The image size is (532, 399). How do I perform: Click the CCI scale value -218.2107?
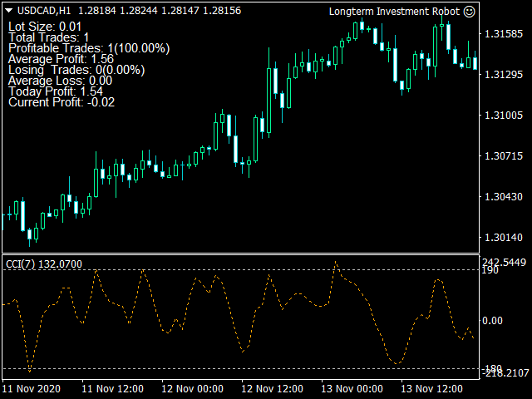click(505, 373)
